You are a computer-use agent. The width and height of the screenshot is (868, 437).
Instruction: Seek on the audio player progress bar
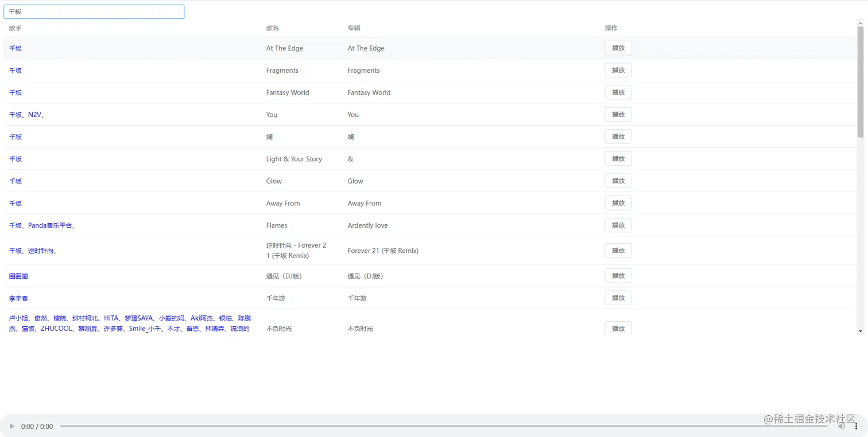click(443, 426)
